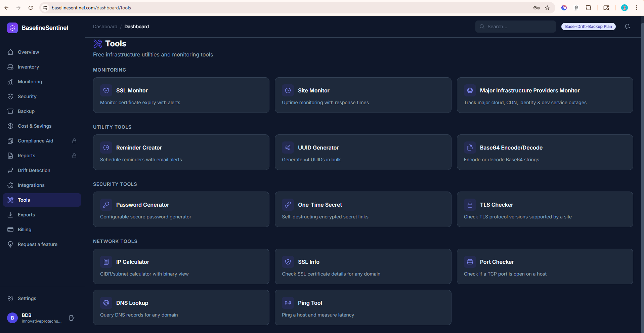Open the One-Time Secret card title

pos(320,205)
